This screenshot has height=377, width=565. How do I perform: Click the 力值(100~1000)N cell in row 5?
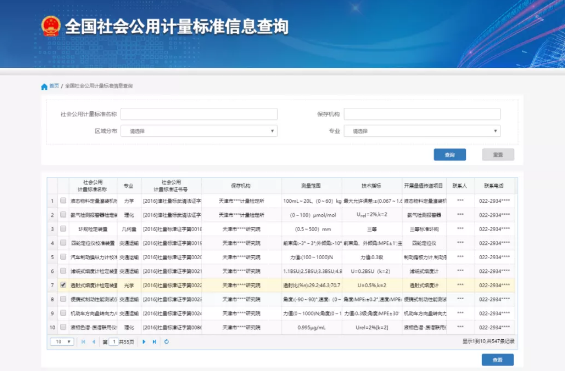[311, 257]
